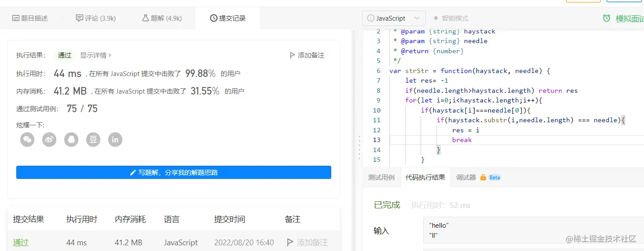Toggle 智能模式 smart mode

(451, 18)
